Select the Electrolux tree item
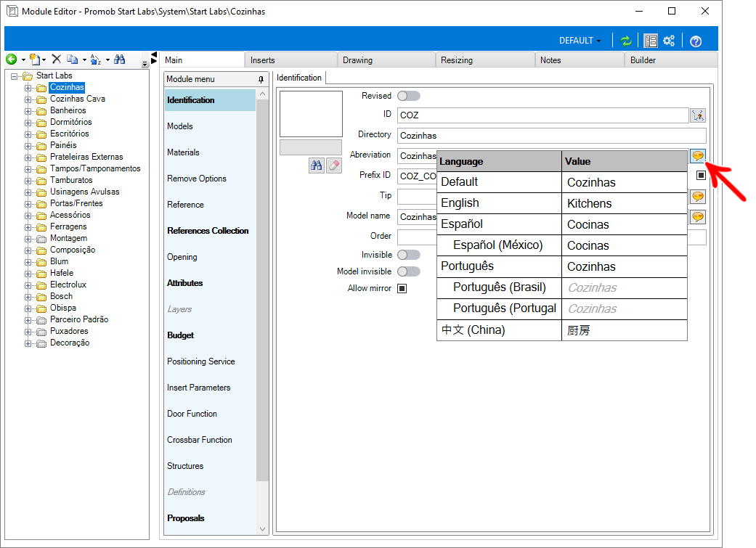 point(68,285)
